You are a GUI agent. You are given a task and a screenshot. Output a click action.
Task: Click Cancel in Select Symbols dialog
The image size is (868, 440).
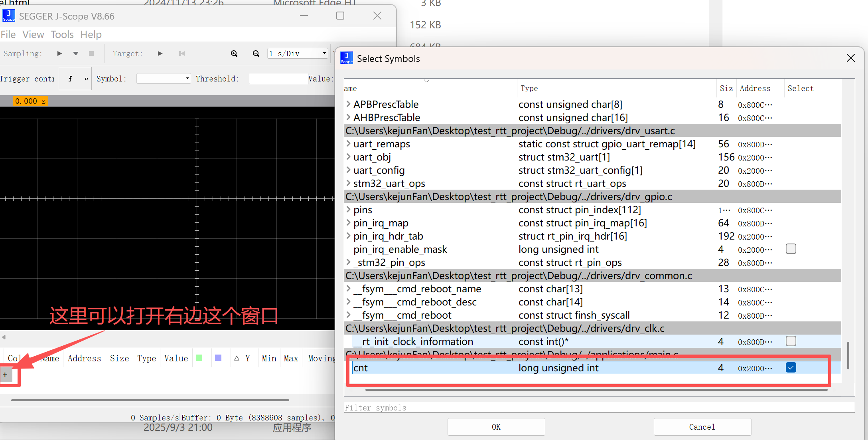click(x=702, y=427)
